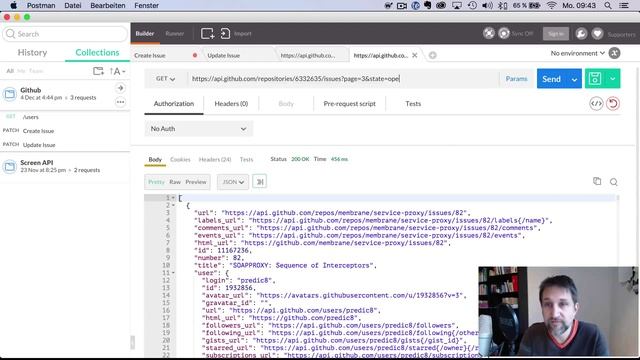Generate code snippet icon

pos(596,104)
